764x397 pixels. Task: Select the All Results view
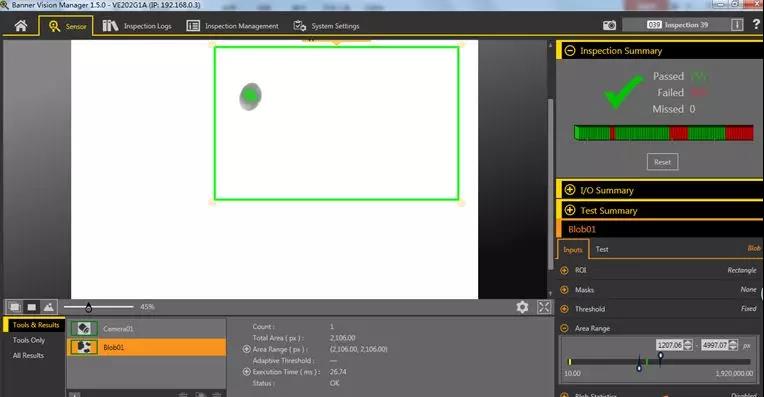[28, 355]
